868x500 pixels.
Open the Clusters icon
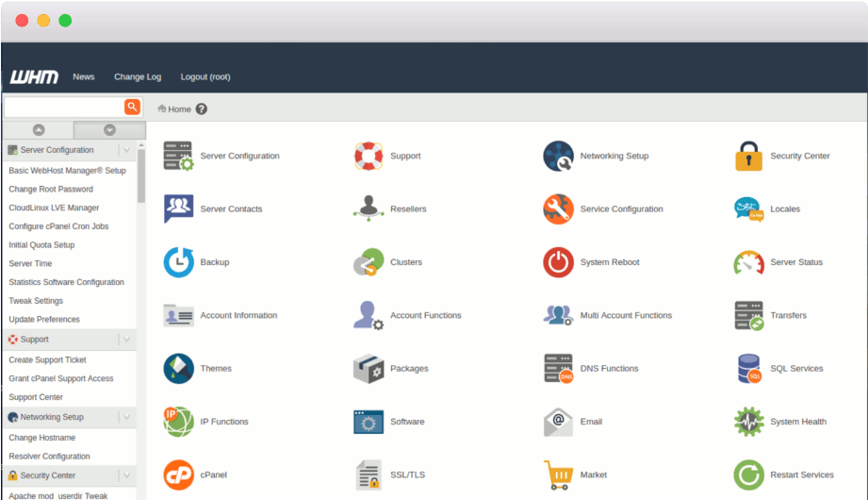[368, 261]
